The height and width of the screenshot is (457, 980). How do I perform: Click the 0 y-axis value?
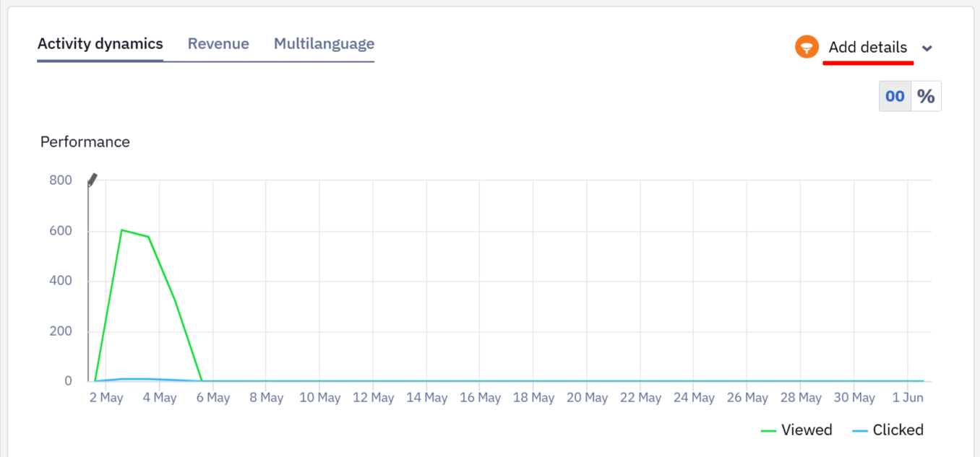click(x=68, y=380)
